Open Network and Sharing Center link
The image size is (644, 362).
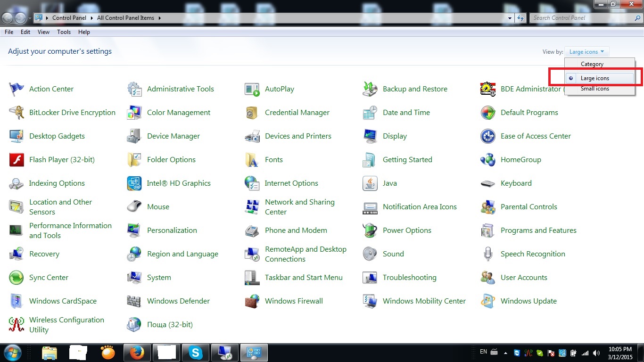click(300, 207)
